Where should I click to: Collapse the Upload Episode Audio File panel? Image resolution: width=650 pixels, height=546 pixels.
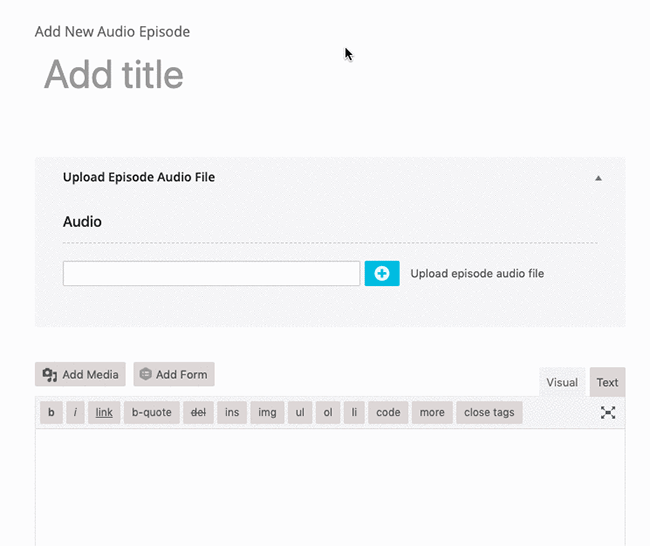(598, 178)
